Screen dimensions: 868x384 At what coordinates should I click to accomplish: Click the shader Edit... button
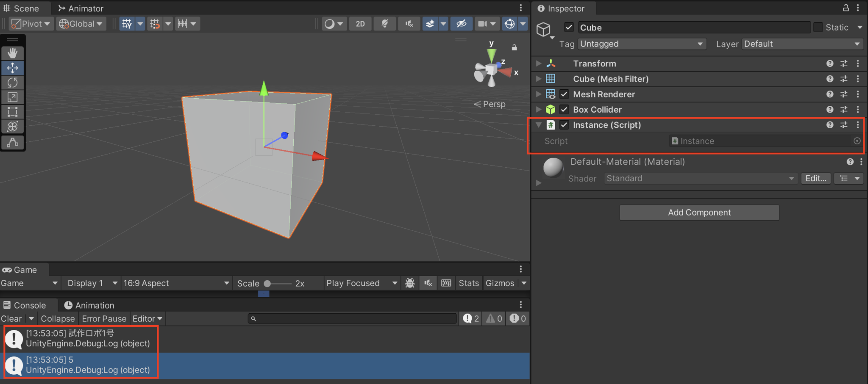tap(816, 179)
